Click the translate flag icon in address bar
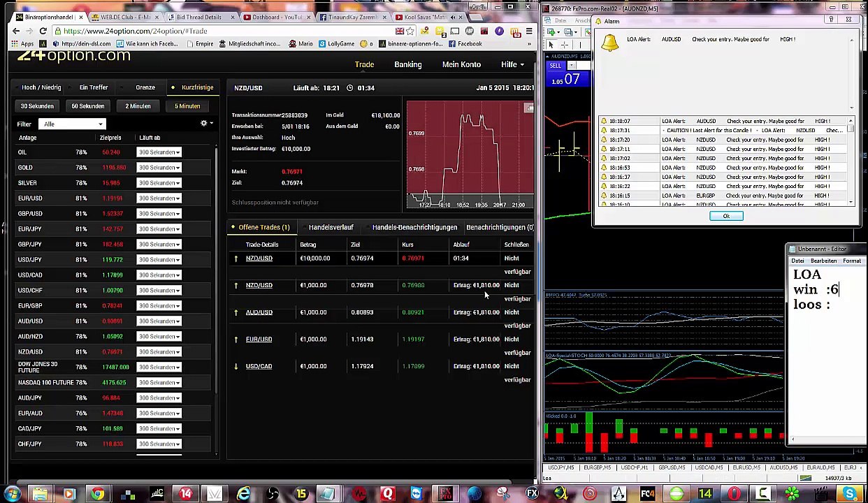This screenshot has height=503, width=868. pyautogui.click(x=399, y=31)
